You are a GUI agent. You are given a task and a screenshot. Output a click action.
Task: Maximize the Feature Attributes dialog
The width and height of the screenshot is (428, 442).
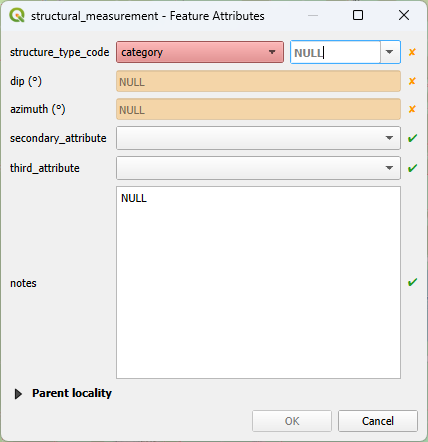coord(358,15)
